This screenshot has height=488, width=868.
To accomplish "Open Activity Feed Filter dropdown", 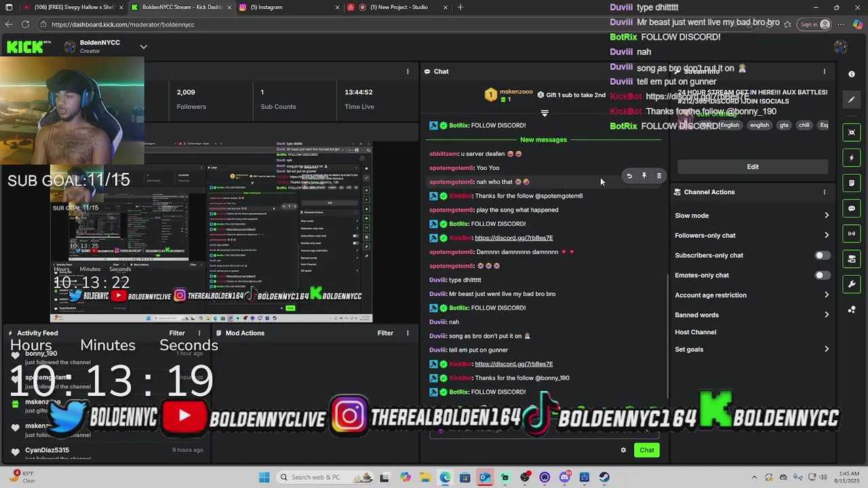I will [x=177, y=333].
